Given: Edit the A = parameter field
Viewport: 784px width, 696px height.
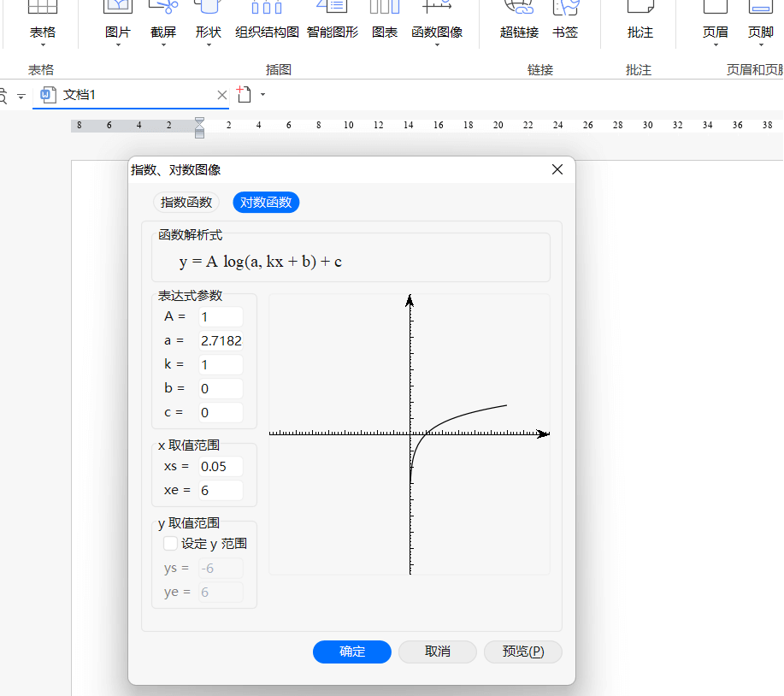Looking at the screenshot, I should (x=221, y=316).
